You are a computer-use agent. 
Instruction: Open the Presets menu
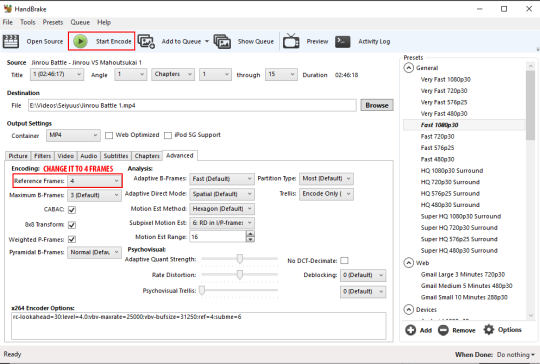point(53,22)
